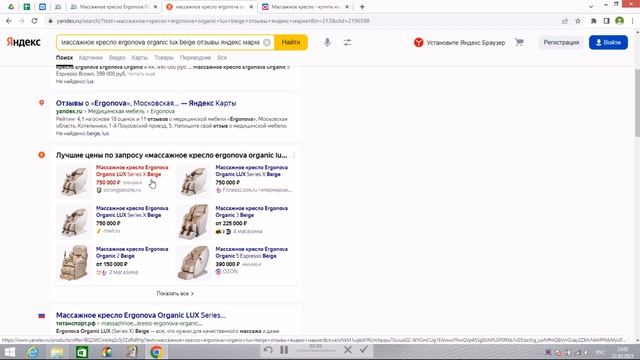The height and width of the screenshot is (360, 640).
Task: Open File Explorer from the taskbar
Action: click(57, 352)
